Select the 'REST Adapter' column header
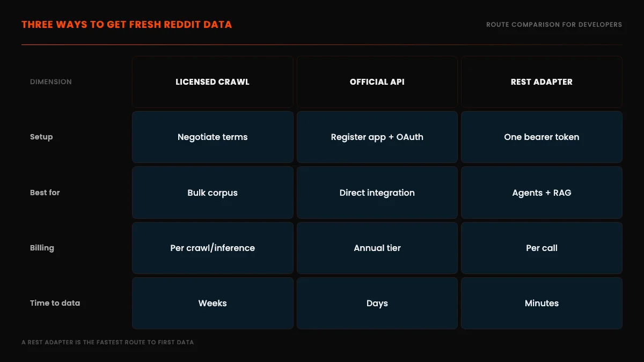 541,82
